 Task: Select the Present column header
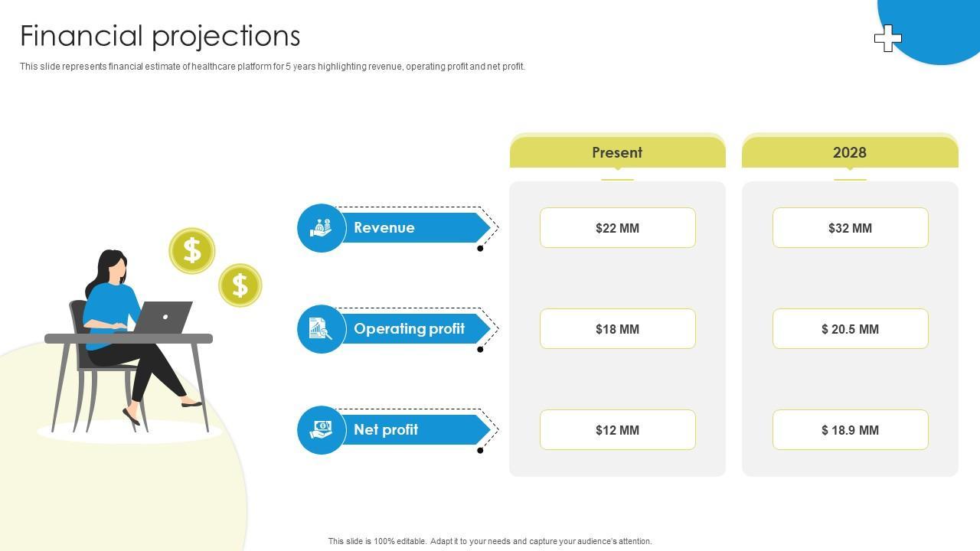click(x=617, y=152)
